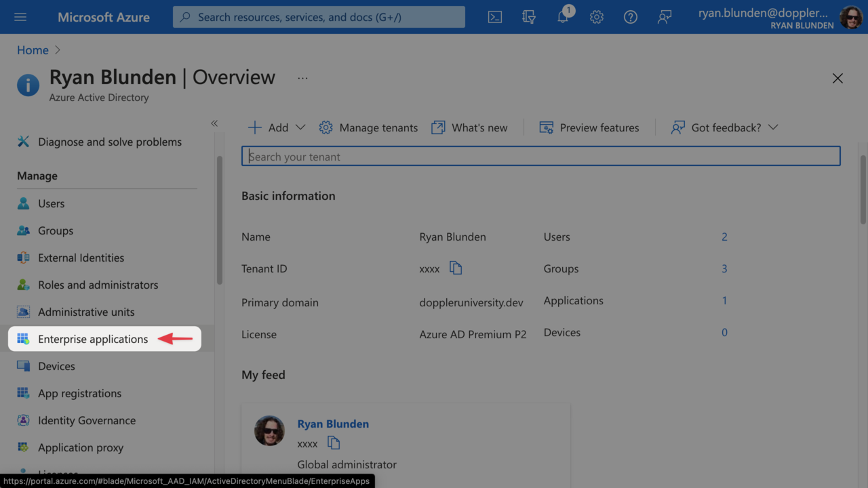Click the license value Azure AD Premium P2
The width and height of the screenshot is (868, 488).
tap(473, 334)
